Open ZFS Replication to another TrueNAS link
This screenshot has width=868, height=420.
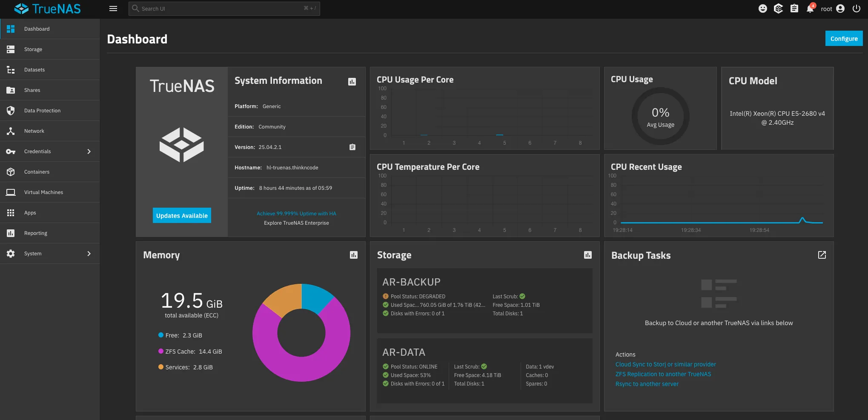663,374
